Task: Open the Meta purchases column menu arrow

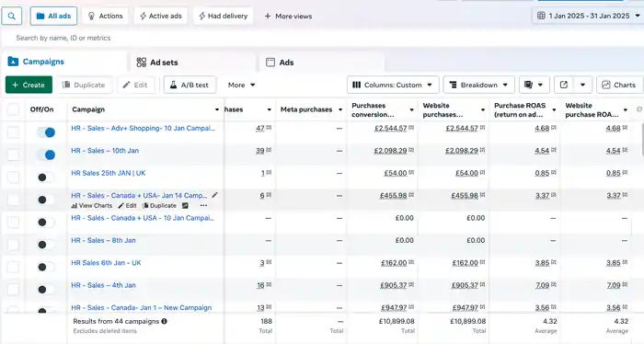Action: 340,109
